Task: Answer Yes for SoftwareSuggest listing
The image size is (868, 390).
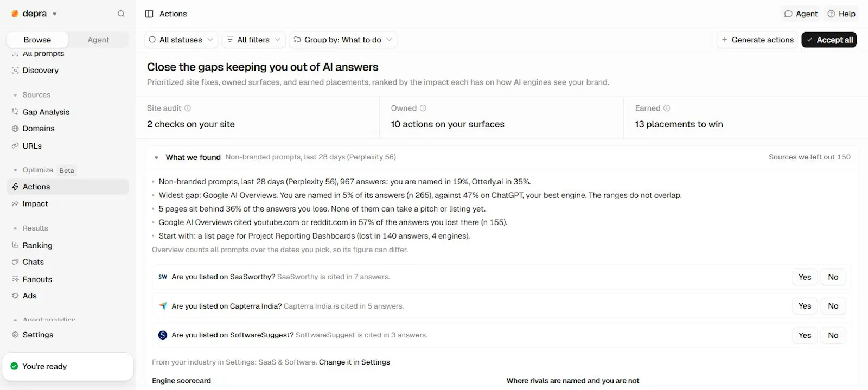Action: tap(805, 335)
